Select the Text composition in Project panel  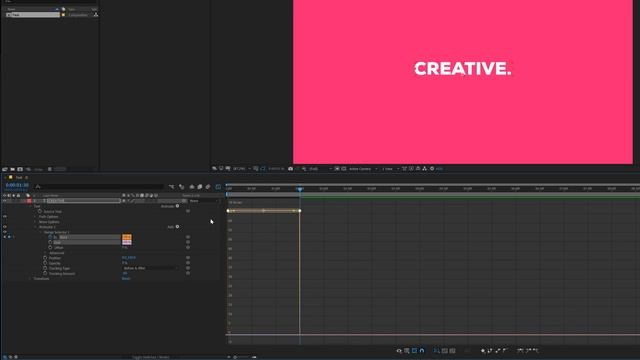tap(33, 15)
